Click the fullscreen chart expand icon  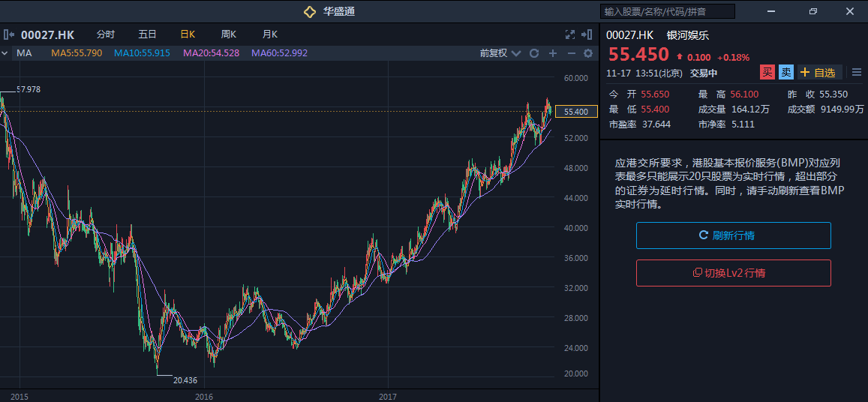coord(569,34)
